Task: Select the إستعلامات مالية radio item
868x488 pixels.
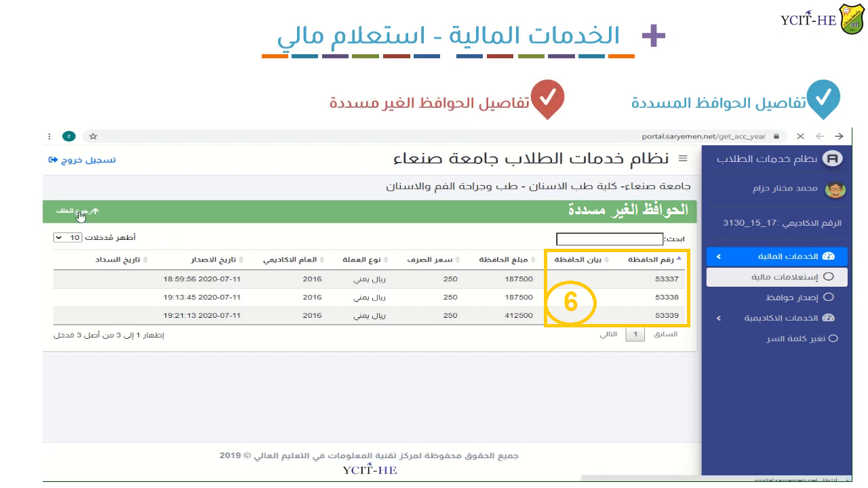Action: tap(828, 277)
